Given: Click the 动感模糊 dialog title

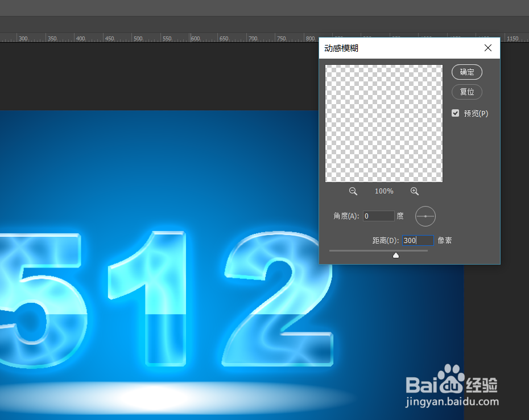Looking at the screenshot, I should [x=341, y=48].
